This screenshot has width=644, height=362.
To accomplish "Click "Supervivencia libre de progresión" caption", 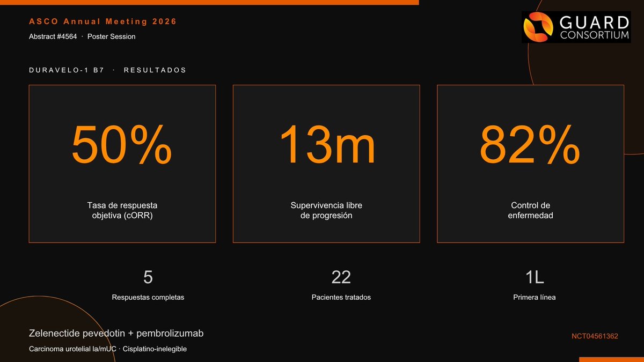I will [x=326, y=211].
